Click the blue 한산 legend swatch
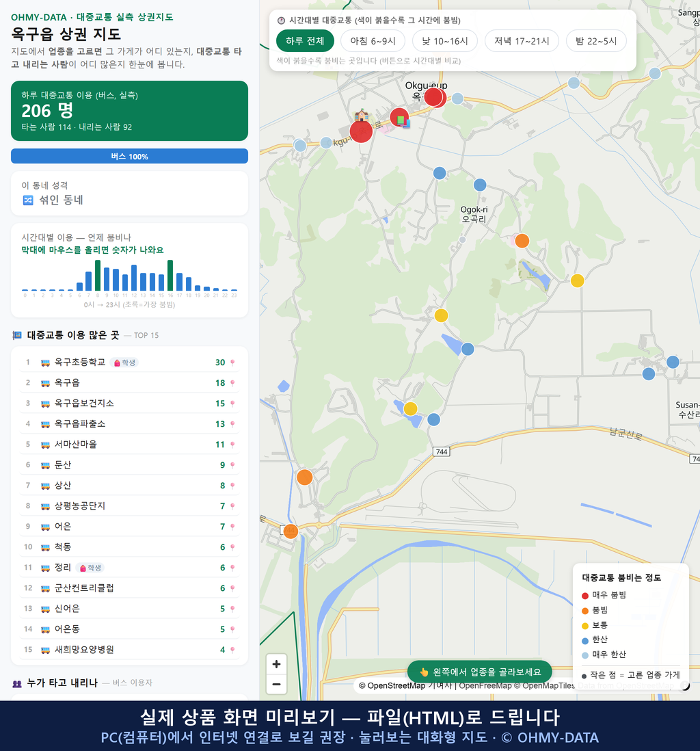The height and width of the screenshot is (751, 700). pos(584,640)
